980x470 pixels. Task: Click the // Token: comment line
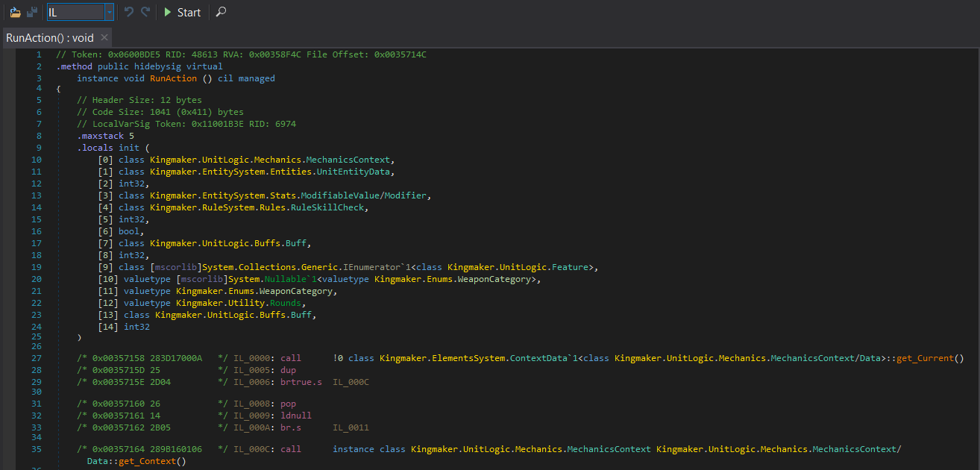point(241,54)
